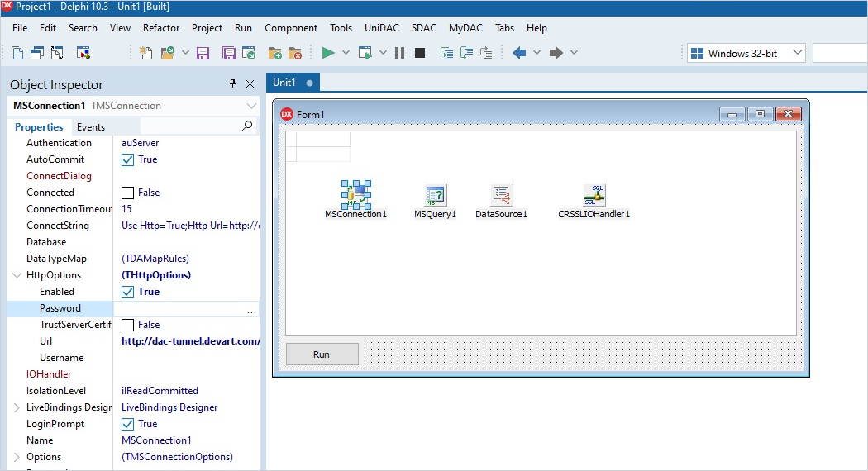The height and width of the screenshot is (471, 868).
Task: Expand the LiveBindings Designer property
Action: tap(17, 407)
